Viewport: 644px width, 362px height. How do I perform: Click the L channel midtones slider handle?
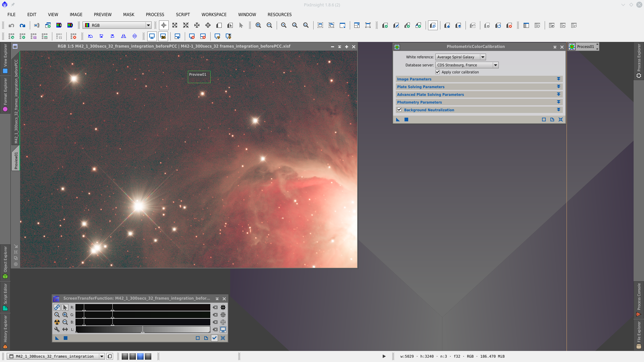143,330
